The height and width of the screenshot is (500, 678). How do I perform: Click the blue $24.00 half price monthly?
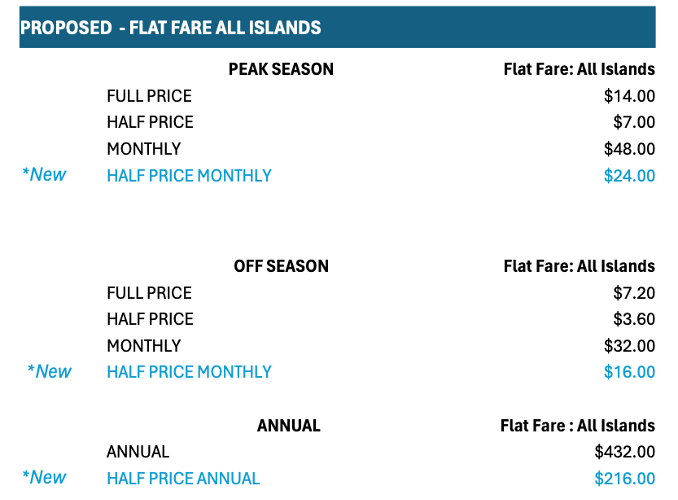(x=630, y=176)
